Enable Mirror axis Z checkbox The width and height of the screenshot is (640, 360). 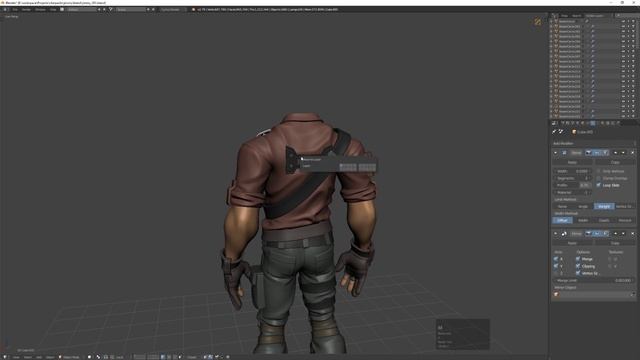[x=556, y=273]
